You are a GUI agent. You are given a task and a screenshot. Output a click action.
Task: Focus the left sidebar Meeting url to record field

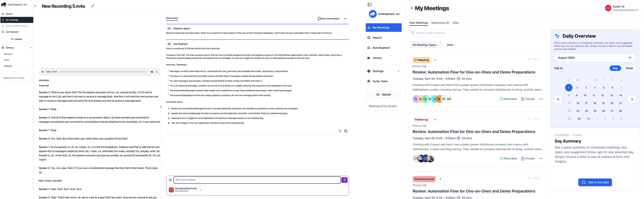click(x=17, y=78)
